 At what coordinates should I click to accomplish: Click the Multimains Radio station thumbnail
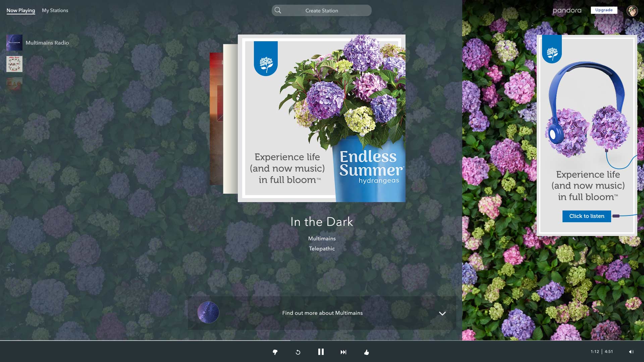click(x=14, y=43)
